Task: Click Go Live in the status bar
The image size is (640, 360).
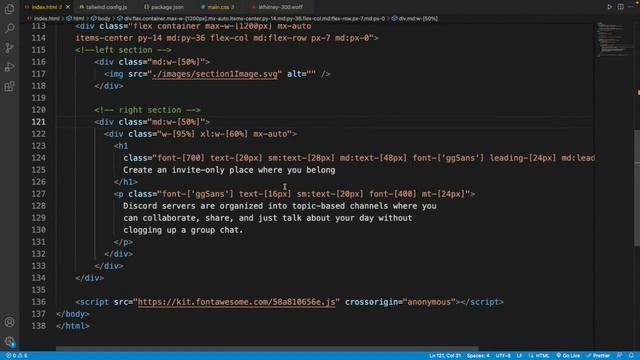Action: [x=568, y=356]
